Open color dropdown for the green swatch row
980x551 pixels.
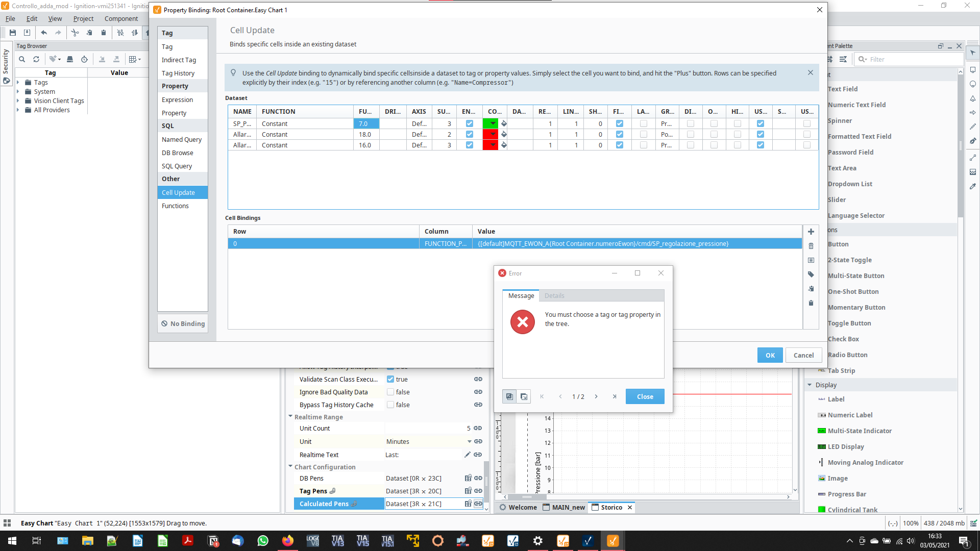tap(493, 123)
